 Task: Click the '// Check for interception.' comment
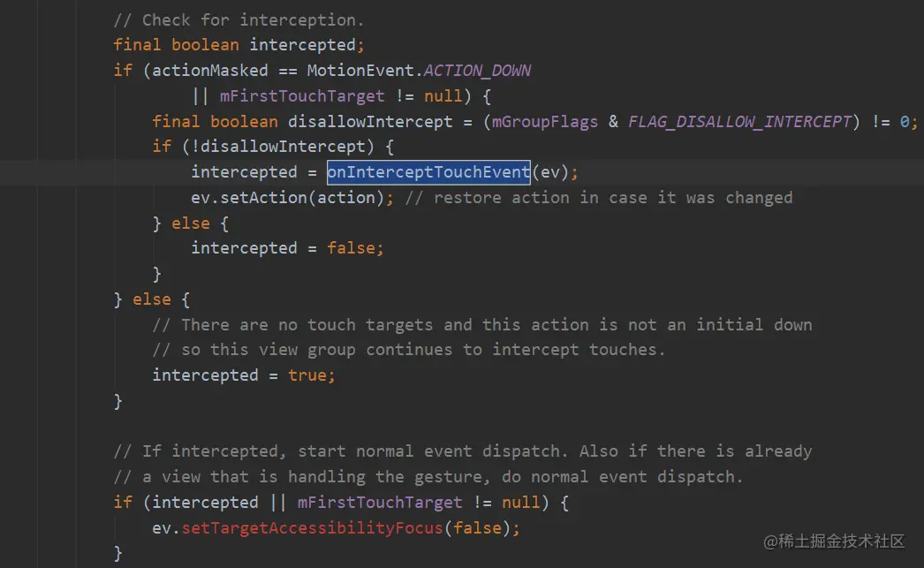(239, 20)
